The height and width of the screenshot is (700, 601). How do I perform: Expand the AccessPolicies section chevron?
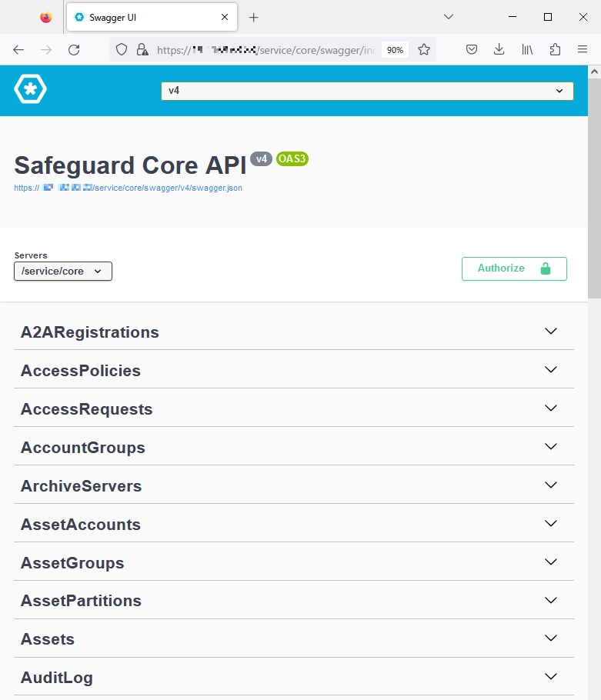tap(551, 370)
